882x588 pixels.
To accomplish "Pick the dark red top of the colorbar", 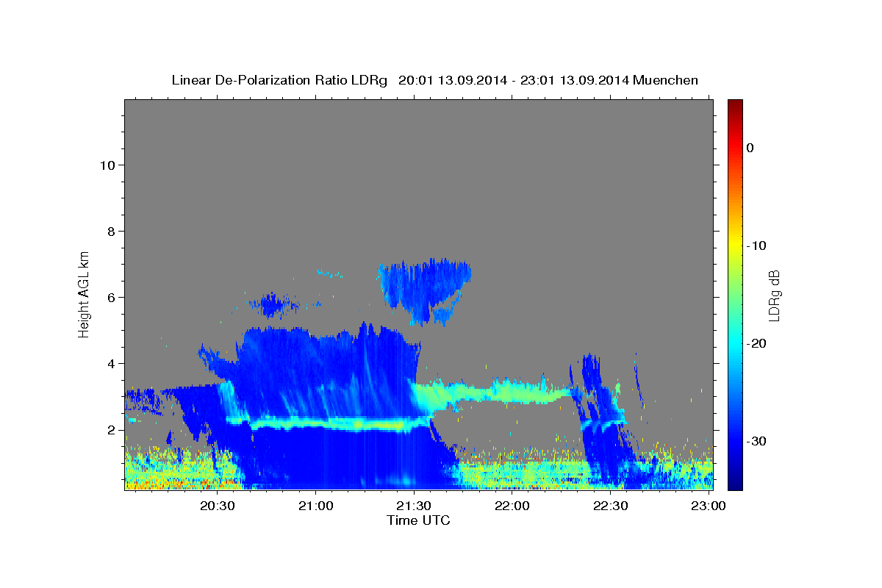I will click(x=735, y=105).
